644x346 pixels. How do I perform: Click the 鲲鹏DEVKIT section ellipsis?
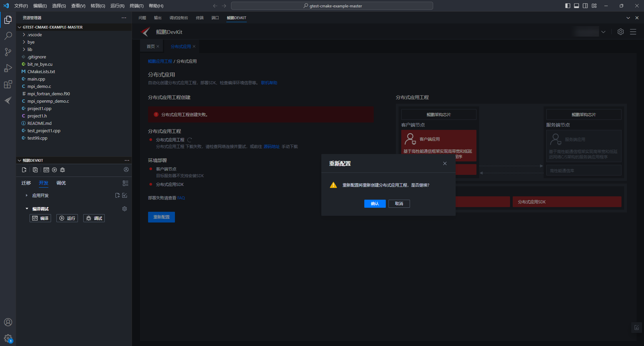[127, 160]
